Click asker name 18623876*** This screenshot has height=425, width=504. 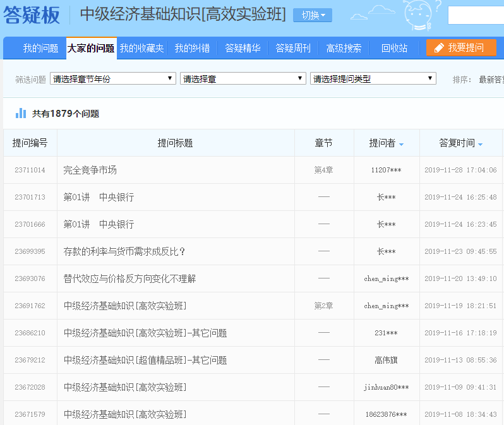386,414
